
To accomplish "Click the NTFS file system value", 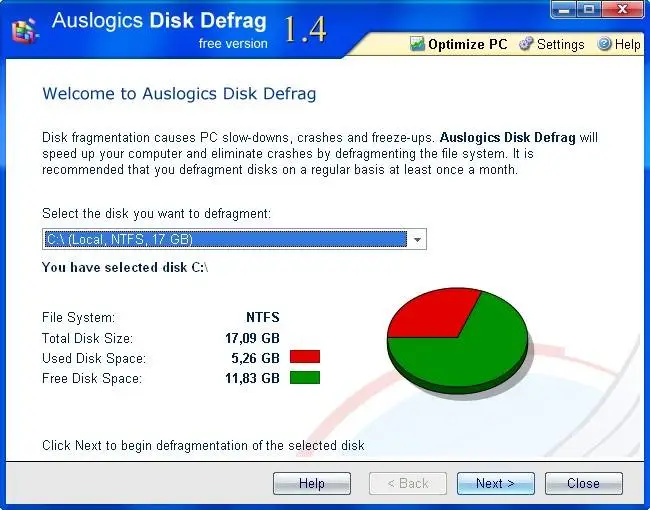I will click(x=263, y=318).
